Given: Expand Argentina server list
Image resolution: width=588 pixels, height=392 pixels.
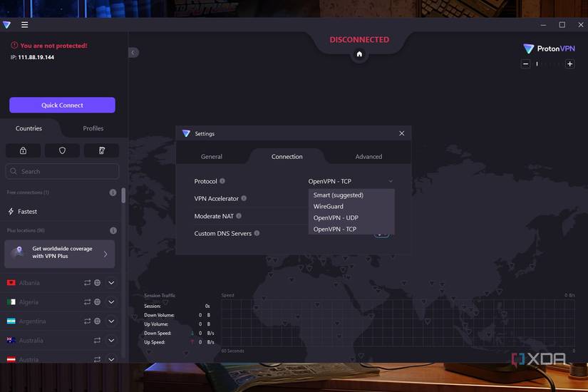Looking at the screenshot, I should (x=111, y=321).
